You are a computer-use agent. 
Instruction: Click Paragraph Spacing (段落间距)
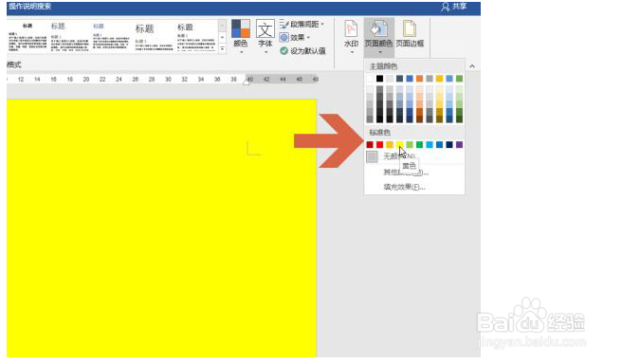pyautogui.click(x=302, y=25)
